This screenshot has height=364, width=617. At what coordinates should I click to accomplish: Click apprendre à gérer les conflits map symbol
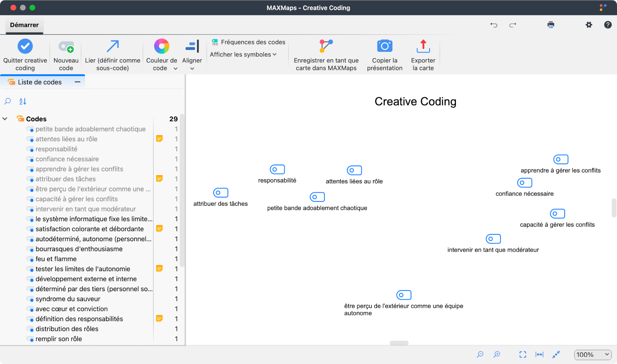coord(561,159)
